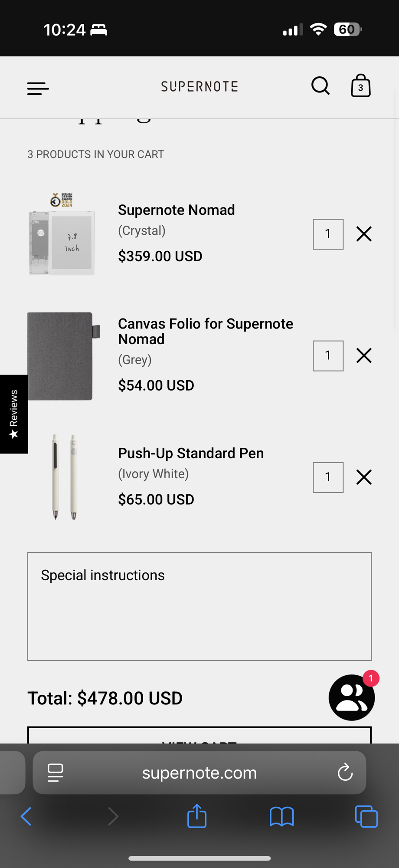Open the live chat bubble
The height and width of the screenshot is (868, 399).
click(351, 697)
